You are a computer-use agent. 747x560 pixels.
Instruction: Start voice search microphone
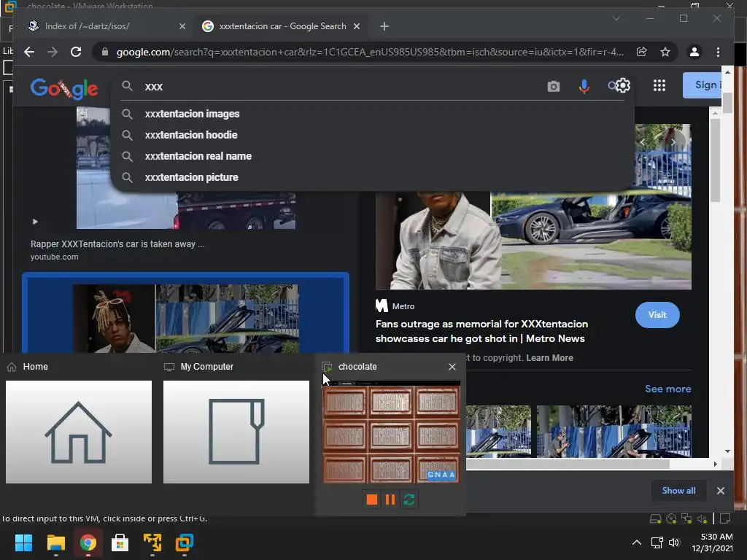(x=584, y=86)
